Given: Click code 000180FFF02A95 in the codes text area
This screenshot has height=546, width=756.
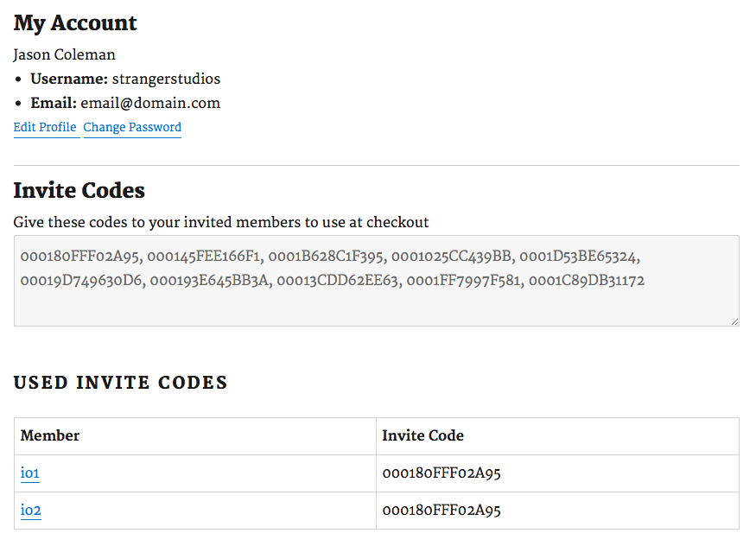Looking at the screenshot, I should click(80, 257).
